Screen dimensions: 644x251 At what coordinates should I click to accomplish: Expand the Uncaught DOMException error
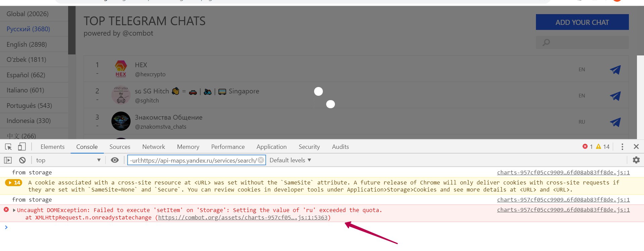pyautogui.click(x=14, y=210)
